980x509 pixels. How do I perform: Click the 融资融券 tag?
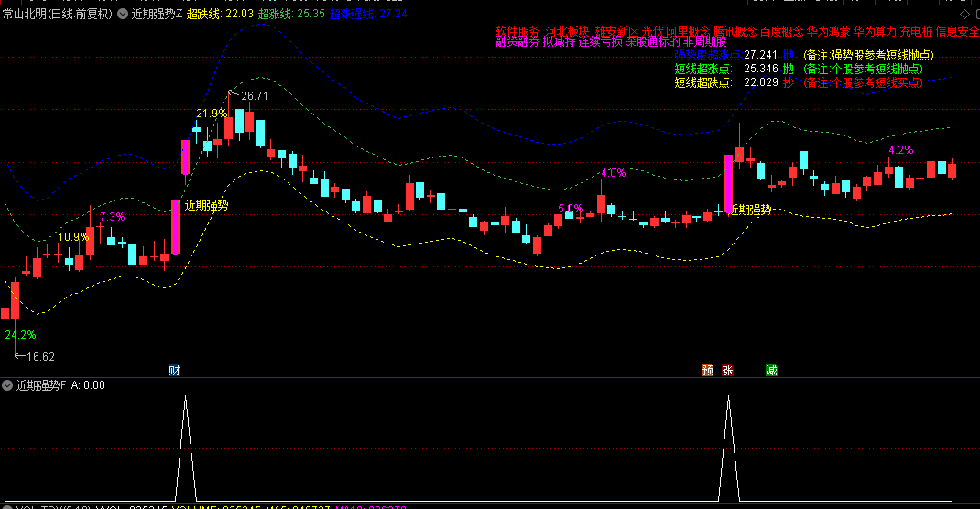(x=517, y=42)
